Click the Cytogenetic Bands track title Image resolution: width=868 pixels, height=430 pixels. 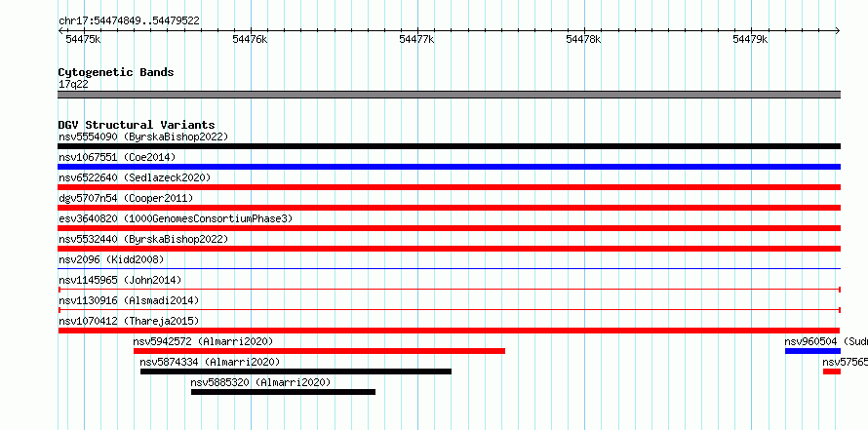click(x=116, y=72)
